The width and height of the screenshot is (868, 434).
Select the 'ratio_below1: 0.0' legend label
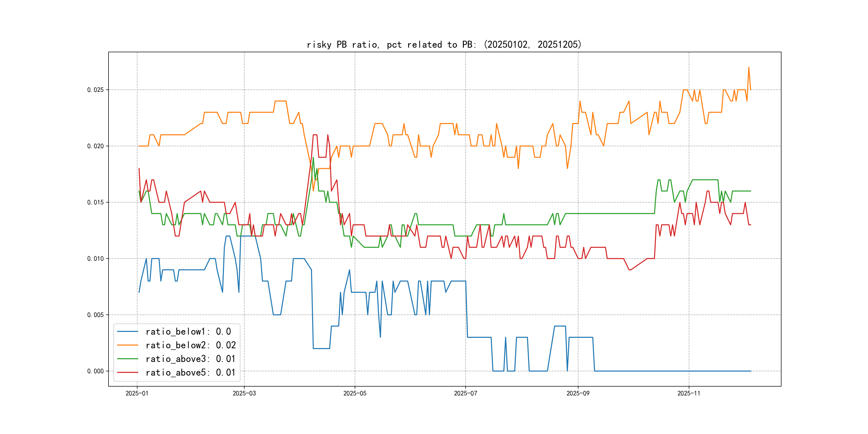188,332
